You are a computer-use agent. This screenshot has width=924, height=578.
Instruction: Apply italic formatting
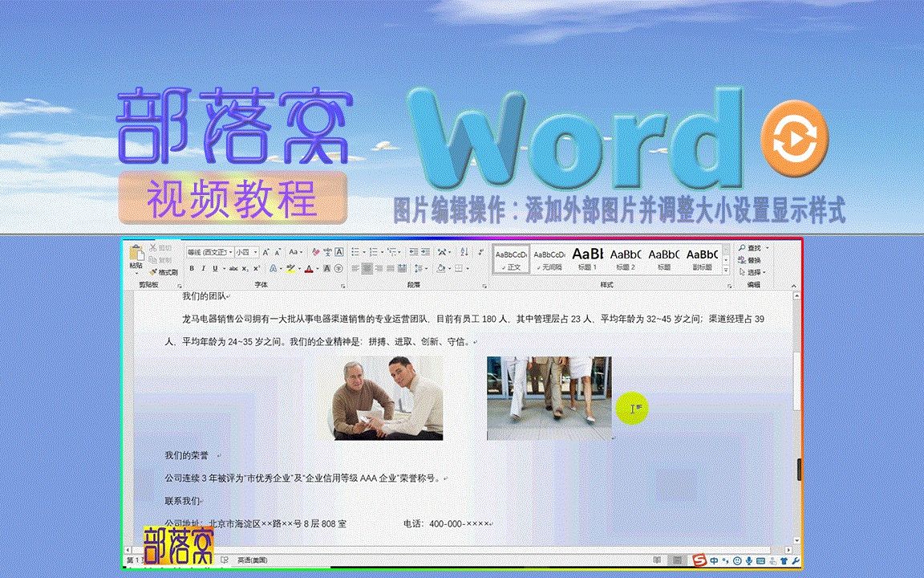[x=204, y=269]
